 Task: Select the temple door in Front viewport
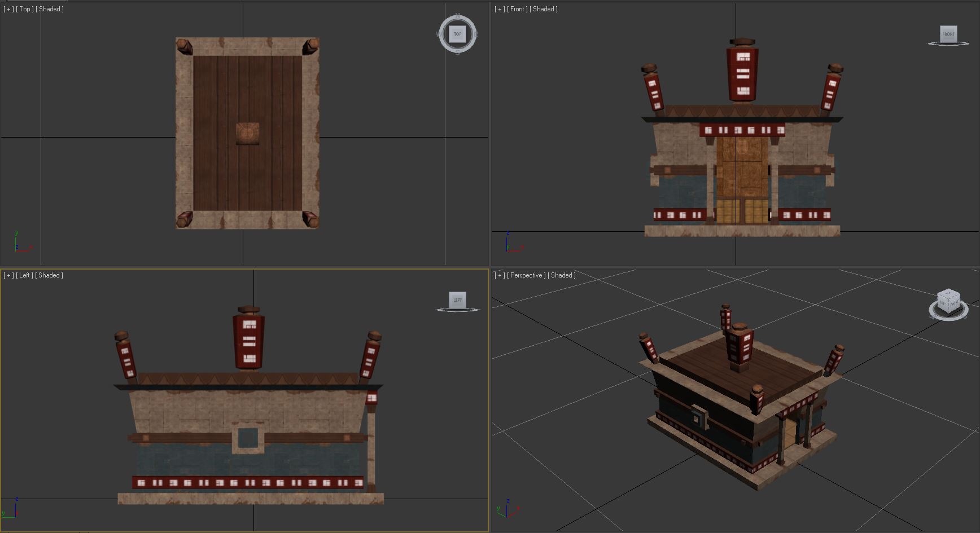coord(742,180)
